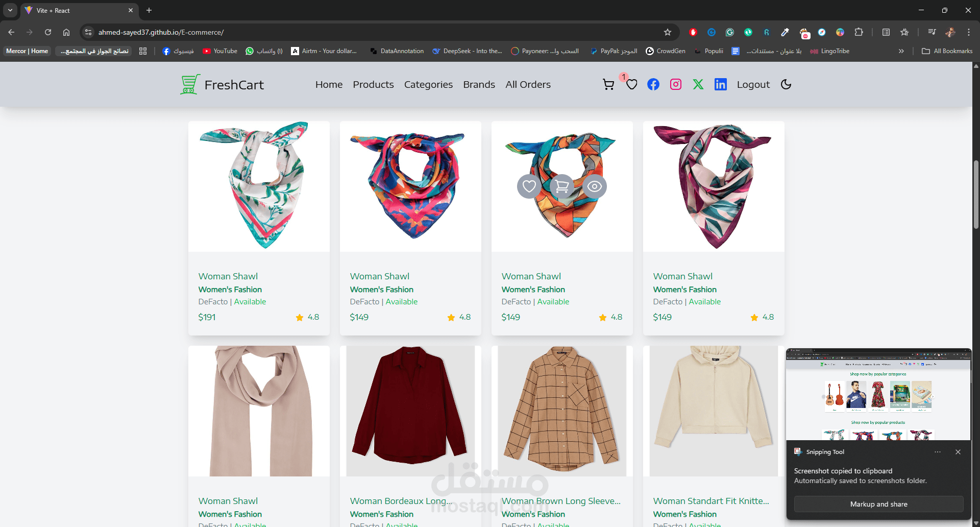Click the $191 Woman Shawl image
This screenshot has height=527, width=980.
click(259, 186)
